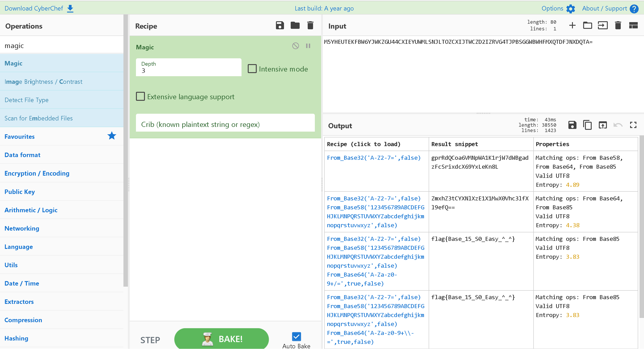Set a breakpoint on the Magic operation
644x349 pixels.
(x=308, y=46)
